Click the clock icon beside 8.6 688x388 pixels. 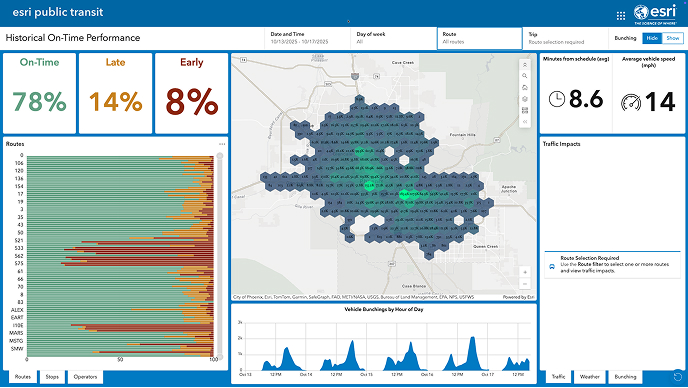pos(557,99)
